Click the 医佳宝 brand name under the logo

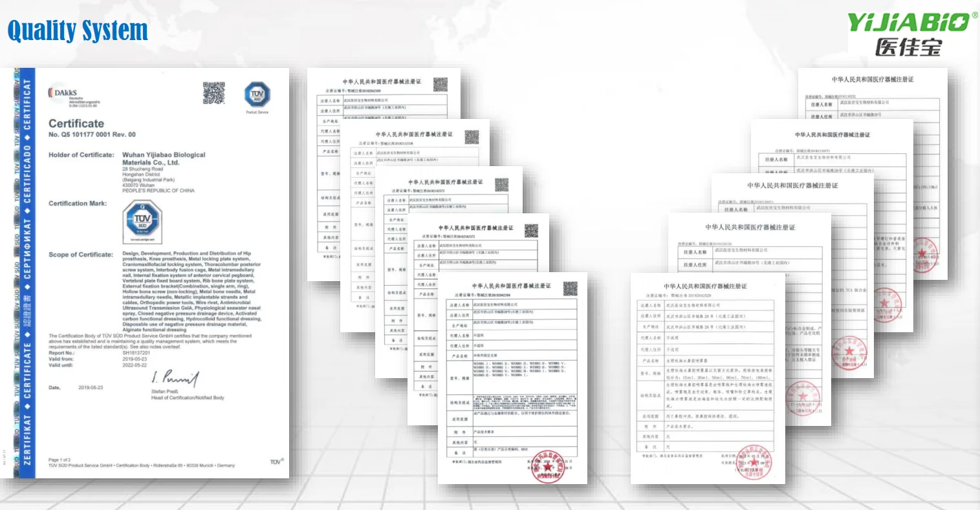coord(908,47)
